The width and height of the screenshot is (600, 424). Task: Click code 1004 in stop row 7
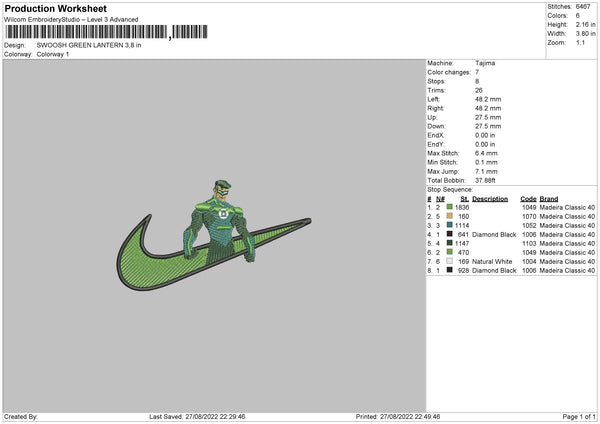coord(529,261)
